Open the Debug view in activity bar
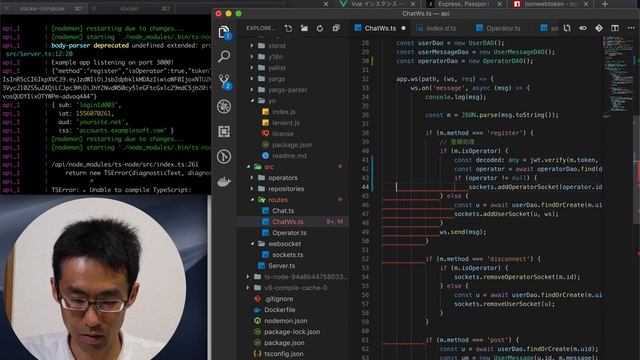The width and height of the screenshot is (640, 360). click(224, 107)
